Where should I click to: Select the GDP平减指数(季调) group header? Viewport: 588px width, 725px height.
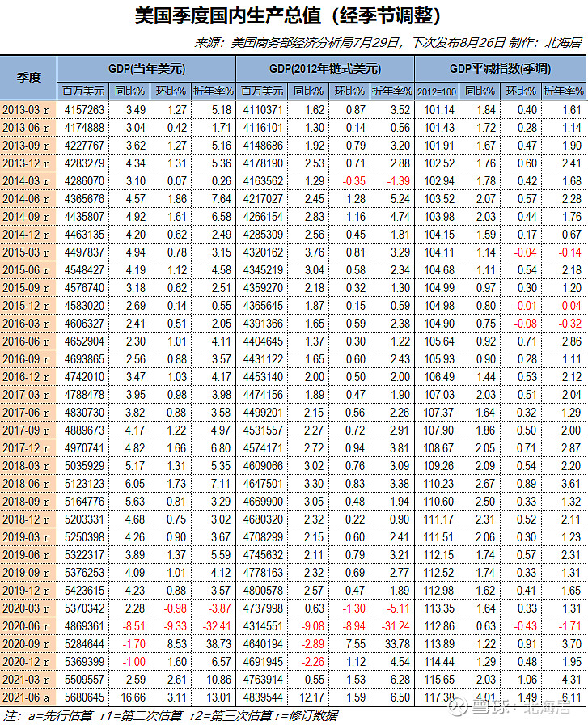(500, 69)
